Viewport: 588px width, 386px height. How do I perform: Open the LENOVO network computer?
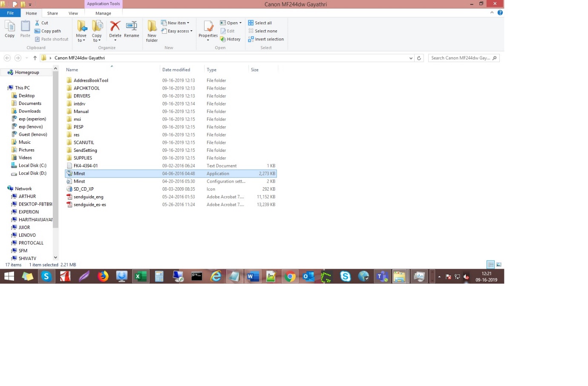click(27, 235)
